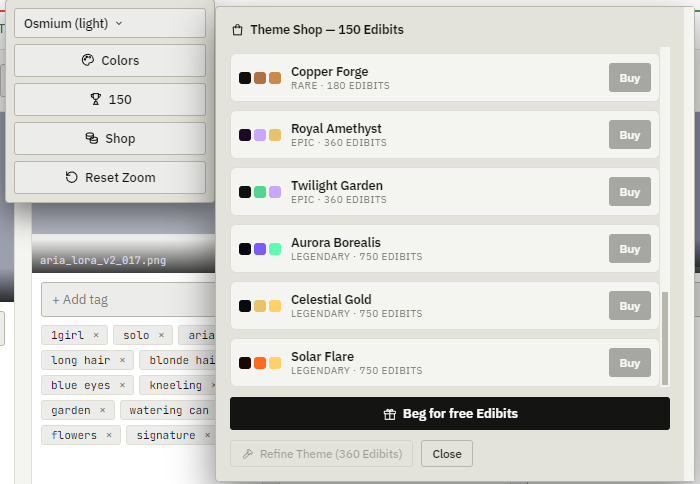
Task: Remove the 1girl tag
Action: click(x=96, y=335)
